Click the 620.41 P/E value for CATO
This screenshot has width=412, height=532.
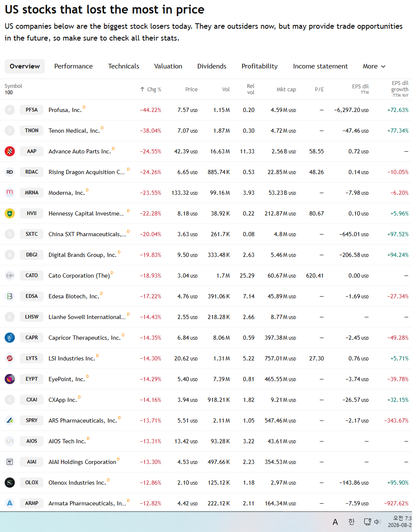pyautogui.click(x=315, y=276)
